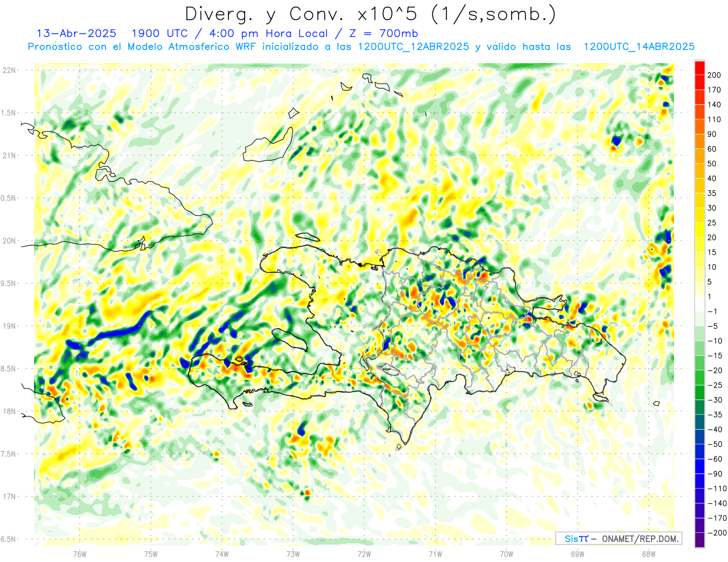Click the '68W' longitude axis label

(649, 554)
